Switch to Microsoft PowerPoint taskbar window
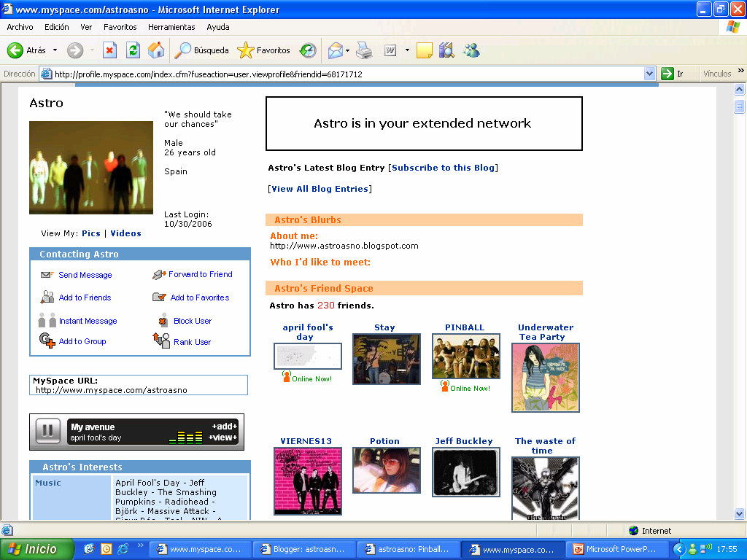 point(617,550)
